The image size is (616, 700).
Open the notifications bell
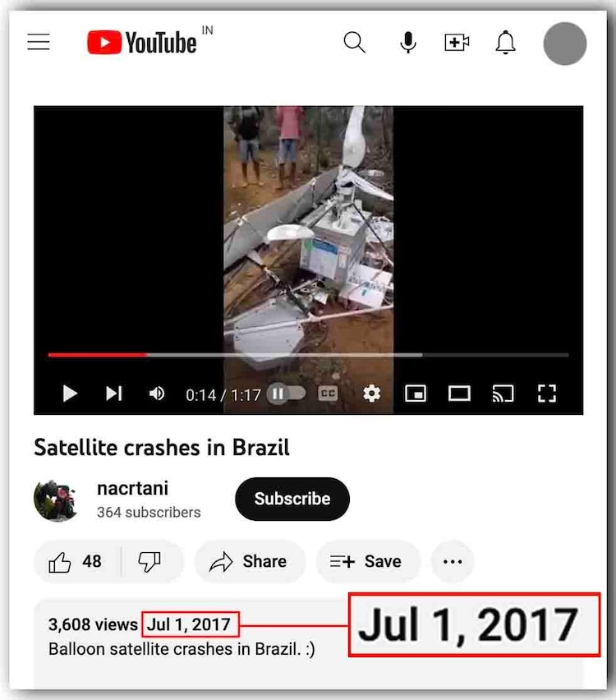(505, 43)
